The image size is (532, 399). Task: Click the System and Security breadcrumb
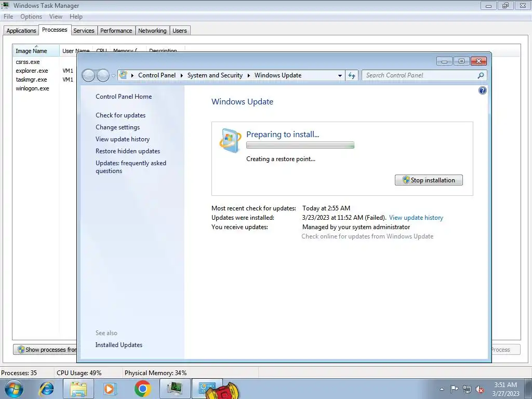coord(215,75)
